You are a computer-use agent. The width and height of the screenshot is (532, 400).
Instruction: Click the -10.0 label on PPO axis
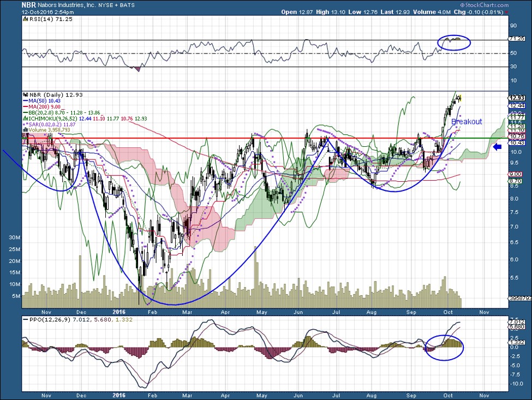point(516,384)
